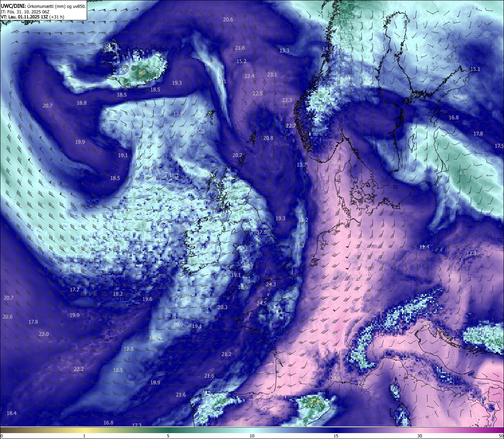Click the 20.8 value label
Image resolution: width=504 pixels, height=439 pixels.
[x=268, y=138]
